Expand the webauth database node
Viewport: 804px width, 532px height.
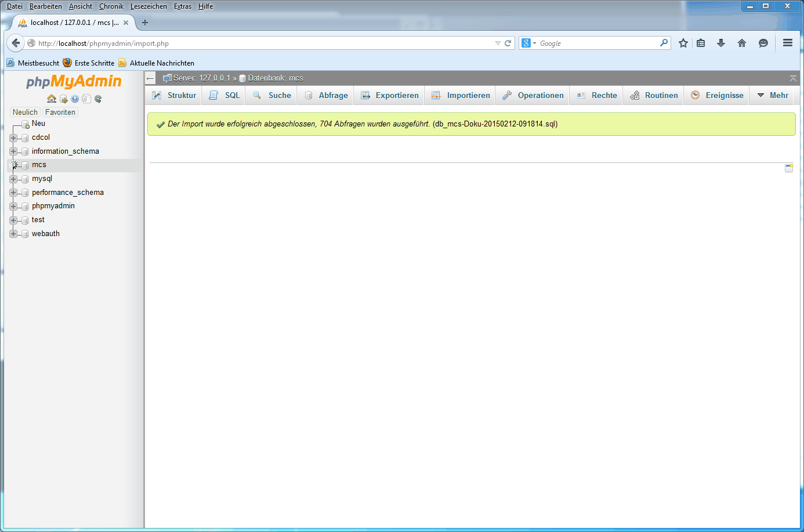[x=13, y=234]
